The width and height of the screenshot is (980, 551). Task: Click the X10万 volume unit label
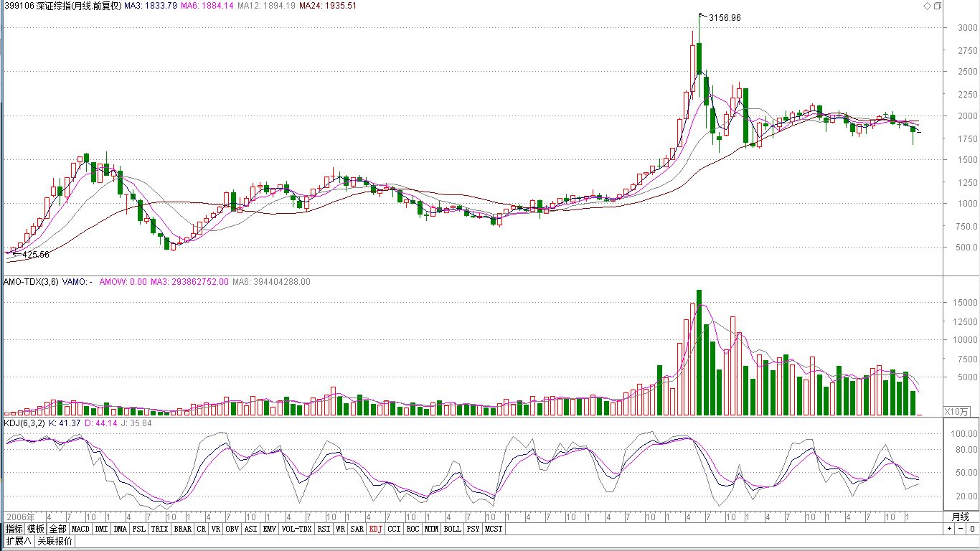pos(957,412)
